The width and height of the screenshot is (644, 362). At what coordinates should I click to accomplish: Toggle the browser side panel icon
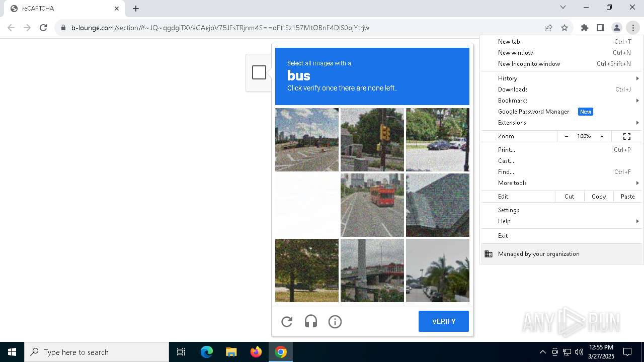[601, 28]
